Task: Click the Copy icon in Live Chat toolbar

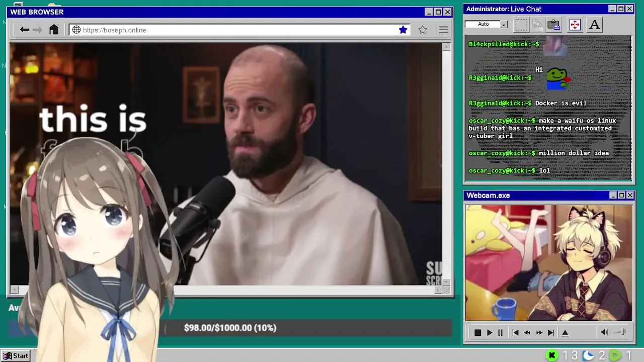Action: pos(537,25)
